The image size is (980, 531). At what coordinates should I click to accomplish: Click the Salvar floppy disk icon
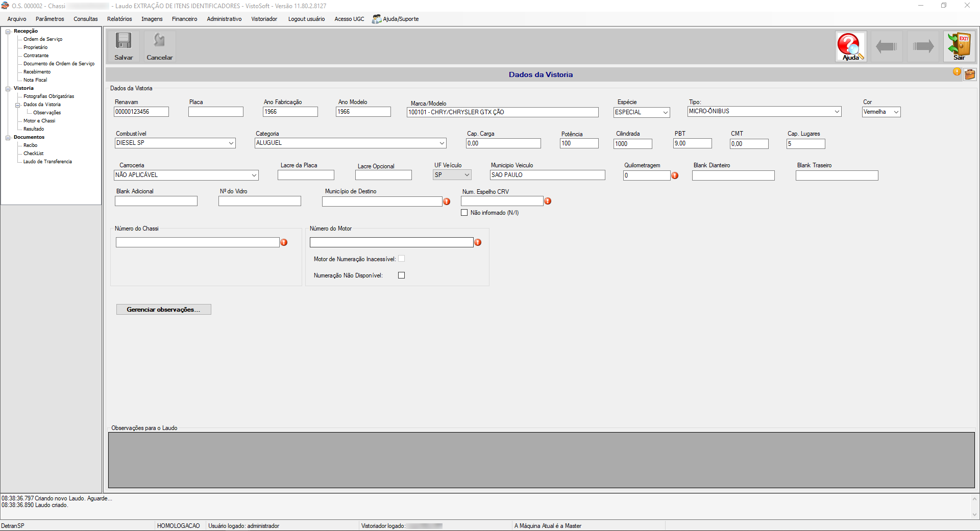[x=124, y=46]
